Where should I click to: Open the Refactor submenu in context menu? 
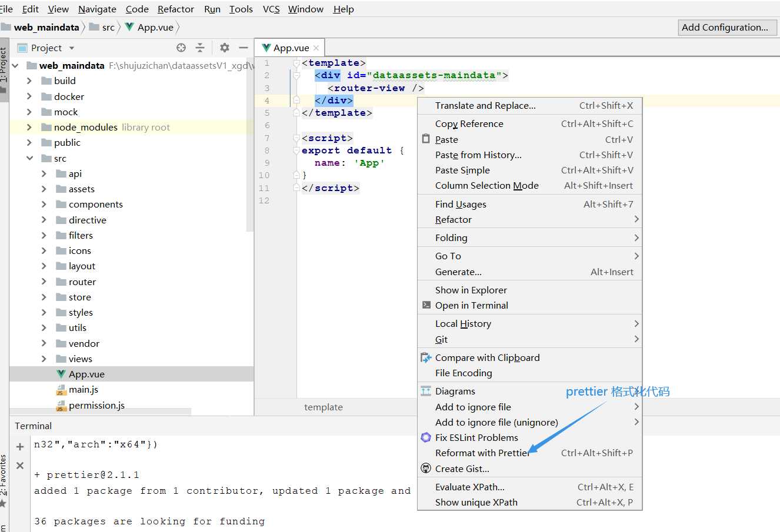pyautogui.click(x=529, y=219)
